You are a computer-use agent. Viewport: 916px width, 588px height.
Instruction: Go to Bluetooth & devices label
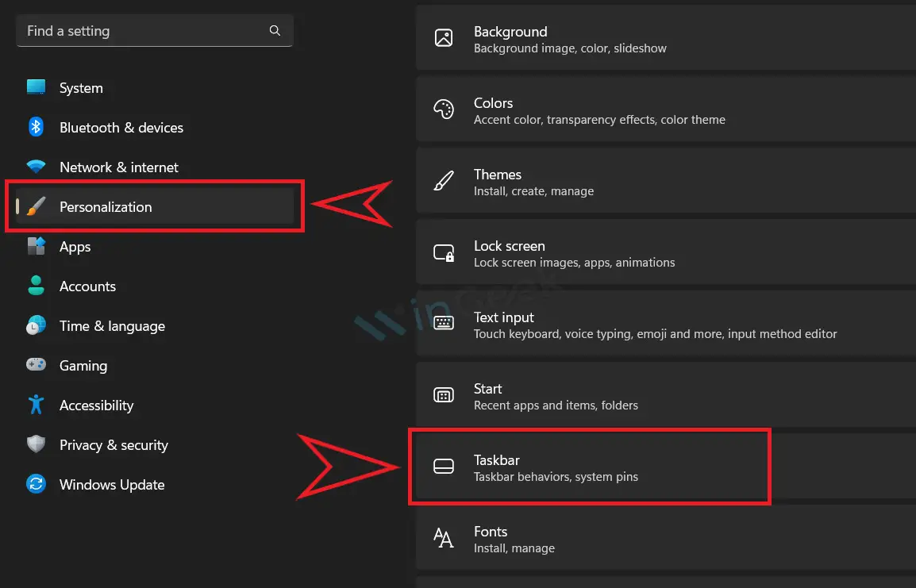[121, 128]
